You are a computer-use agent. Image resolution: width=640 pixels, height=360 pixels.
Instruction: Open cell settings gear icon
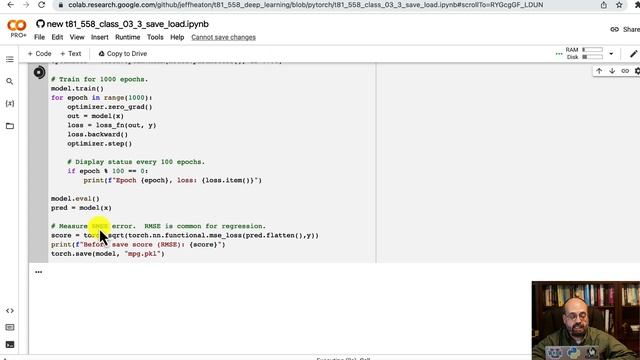[x=637, y=71]
